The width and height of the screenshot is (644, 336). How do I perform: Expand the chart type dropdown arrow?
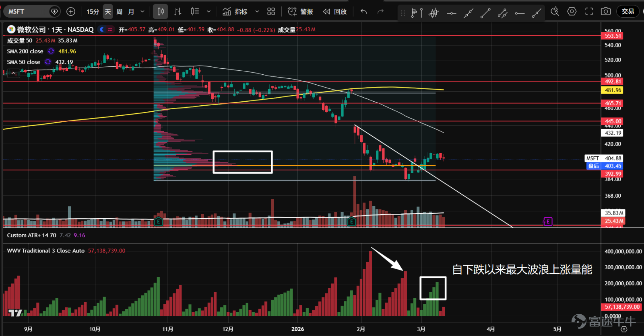pyautogui.click(x=208, y=12)
